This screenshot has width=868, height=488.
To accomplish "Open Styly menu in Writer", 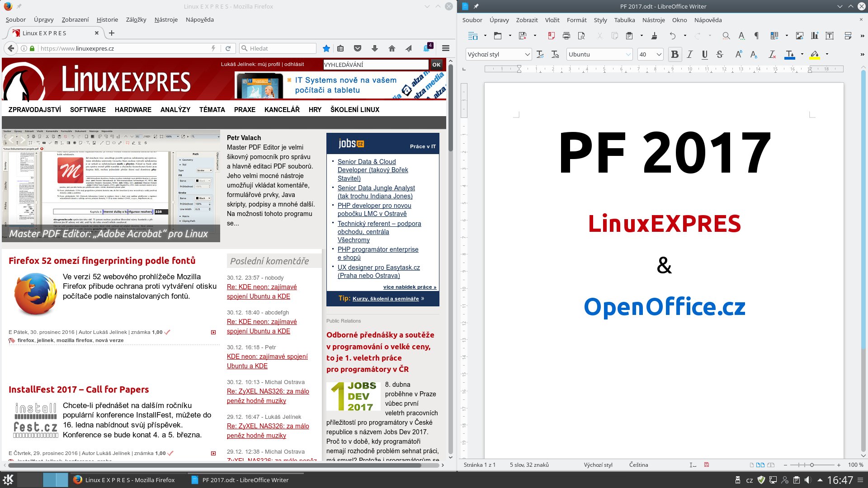I will point(600,20).
